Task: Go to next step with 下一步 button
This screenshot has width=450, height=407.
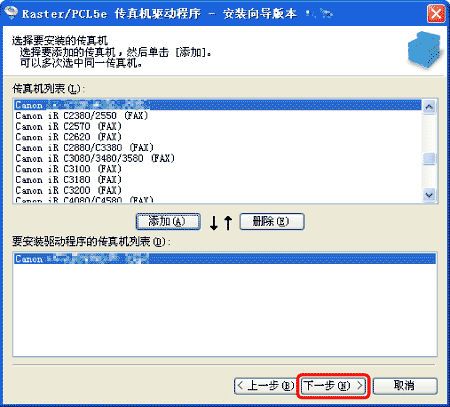Action: pyautogui.click(x=334, y=386)
